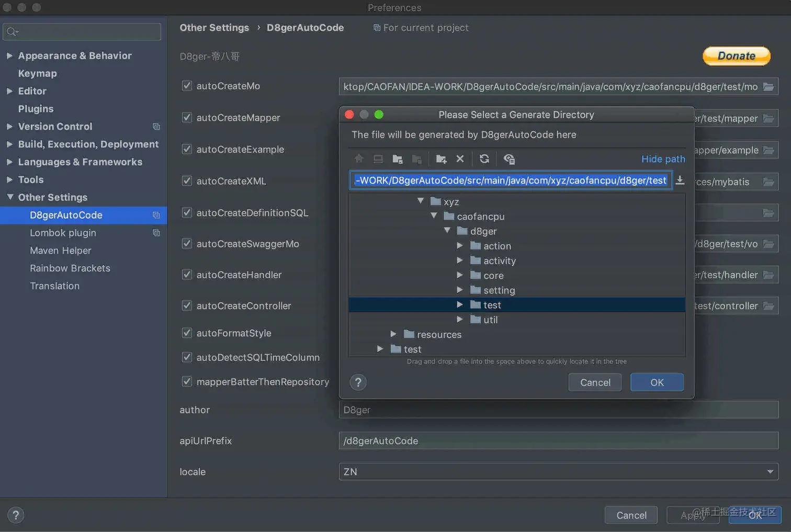Viewport: 791px width, 532px height.
Task: Expand Build, Execution, Deployment section
Action: (9, 144)
